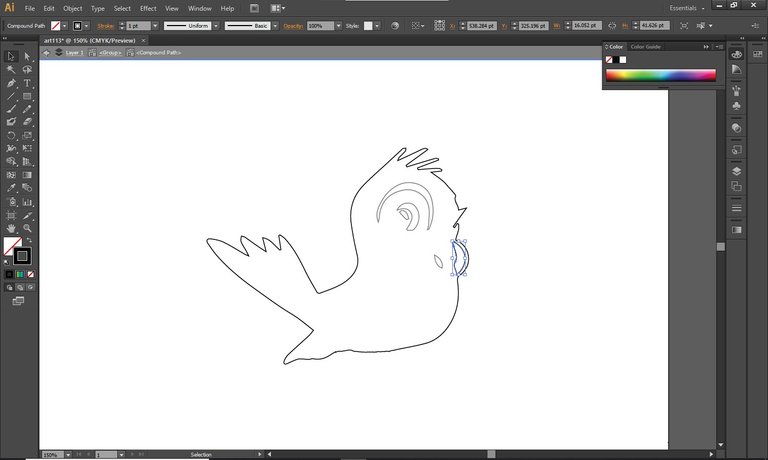Select the art113 document tab
The height and width of the screenshot is (460, 768).
pyautogui.click(x=90, y=40)
